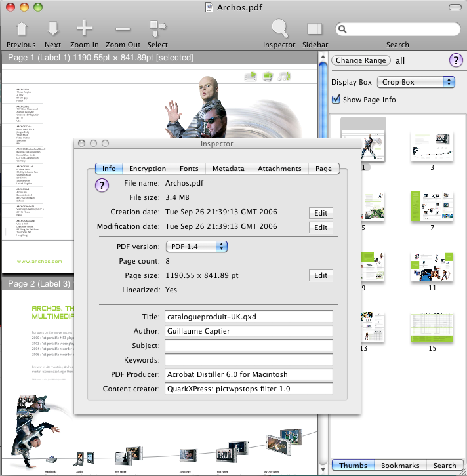Select page thumbnail labeled 9
This screenshot has width=467, height=476.
373,267
